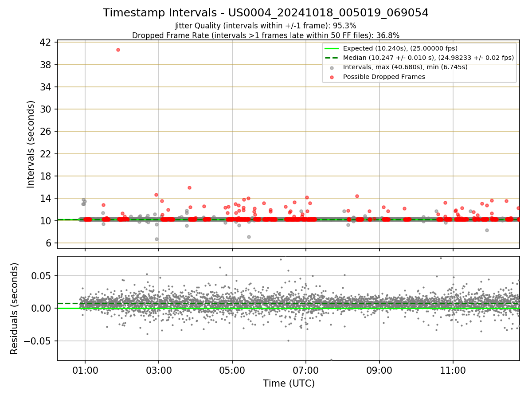Click the dashed dark green line sample in legend
Screen dimensions: 532x399
coord(332,58)
